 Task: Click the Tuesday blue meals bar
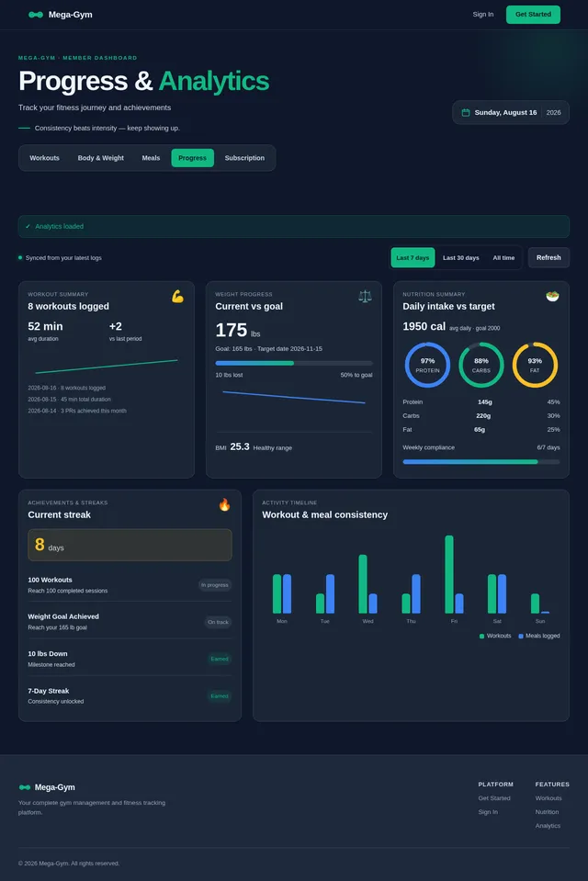pos(330,593)
